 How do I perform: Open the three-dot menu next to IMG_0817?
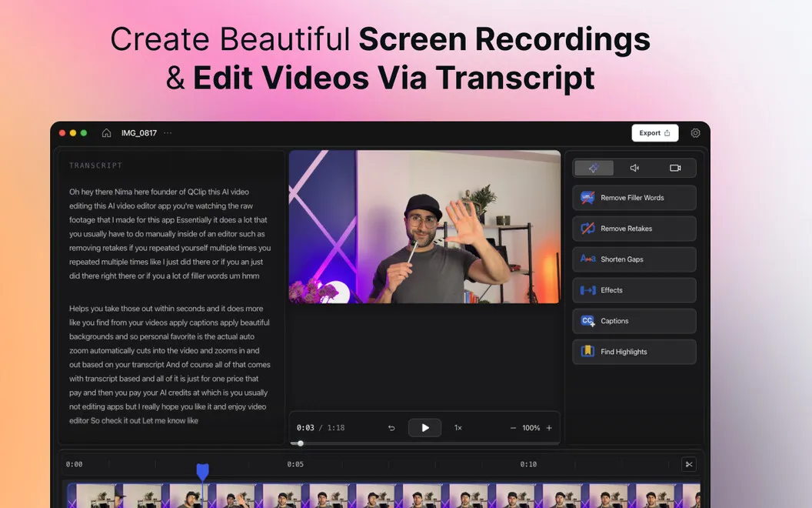(x=168, y=133)
